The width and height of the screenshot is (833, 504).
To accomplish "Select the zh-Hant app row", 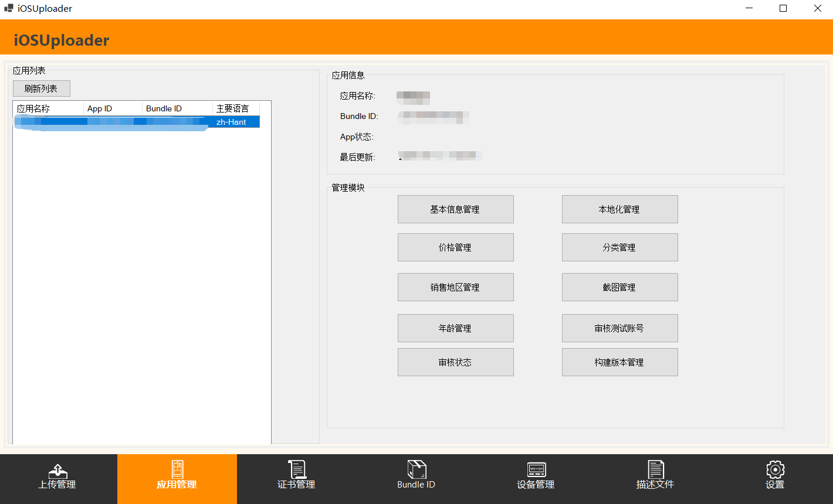I will click(231, 122).
